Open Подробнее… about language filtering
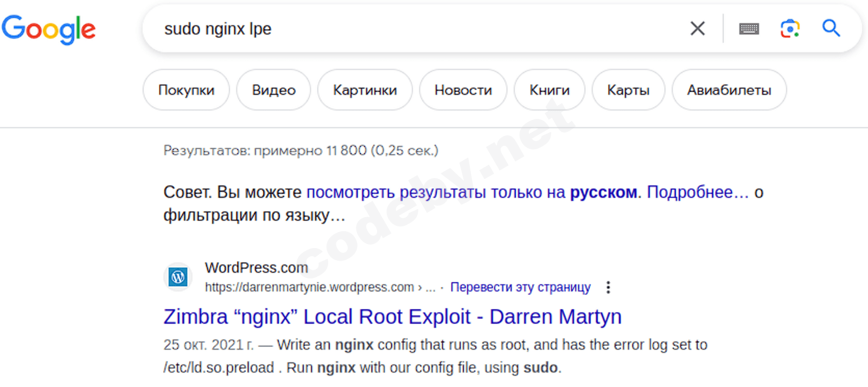The height and width of the screenshot is (387, 868). 698,192
